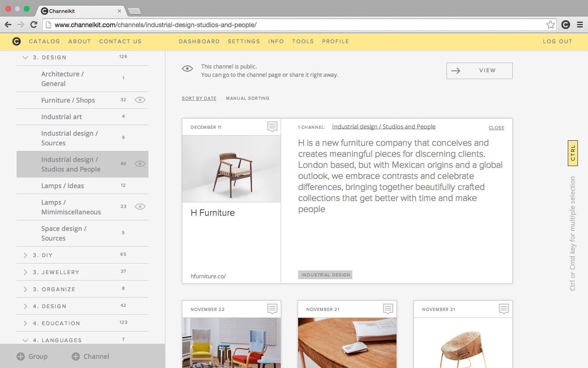Click LOG OUT

point(558,41)
